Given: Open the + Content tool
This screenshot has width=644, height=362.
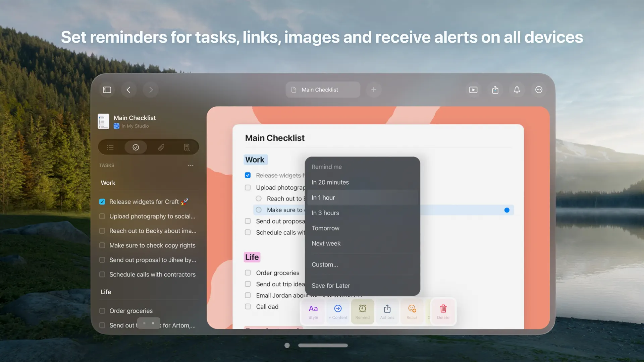Looking at the screenshot, I should tap(338, 311).
